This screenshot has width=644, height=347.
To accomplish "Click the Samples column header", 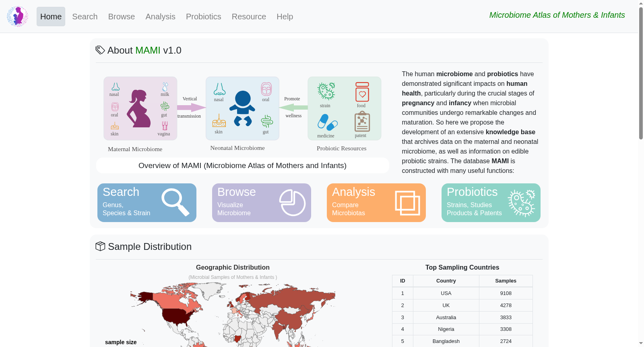I will tap(506, 281).
